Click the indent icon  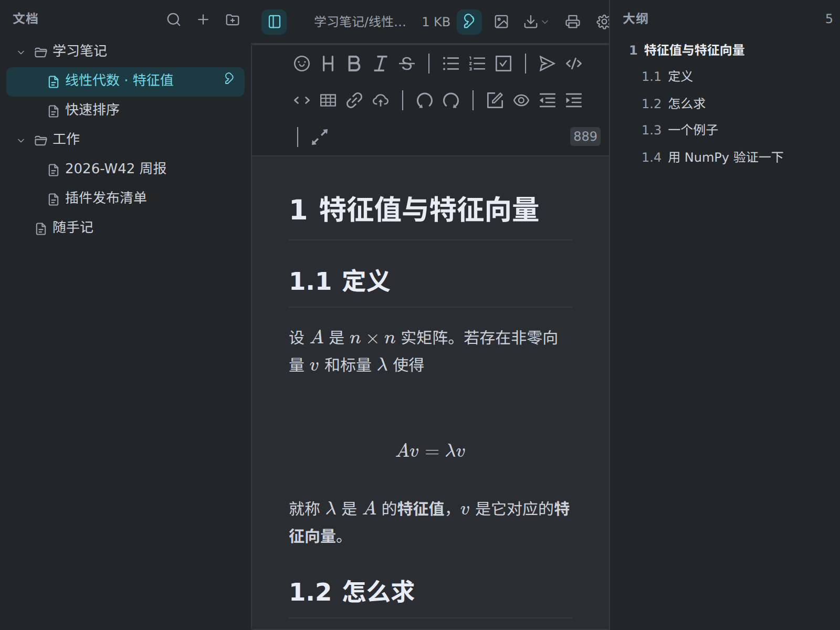574,100
